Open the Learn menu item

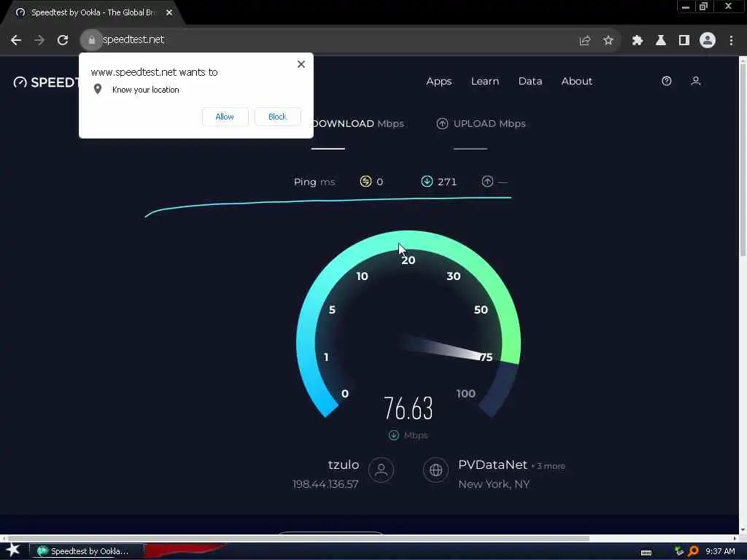tap(485, 82)
